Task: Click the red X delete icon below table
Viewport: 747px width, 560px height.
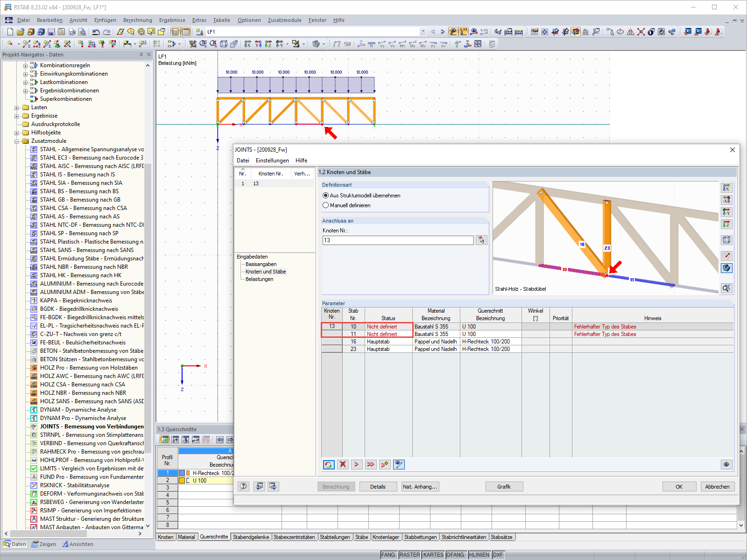Action: [x=343, y=464]
